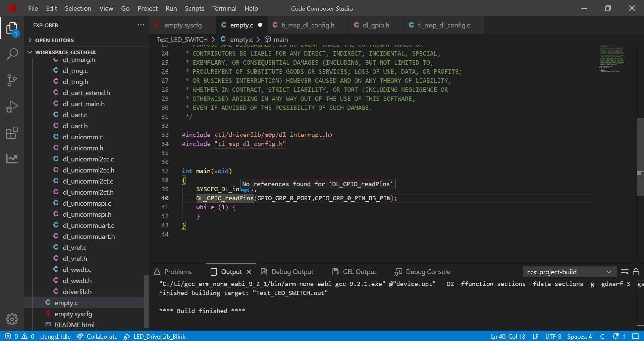Click the main symbol in breadcrumb

click(276, 40)
